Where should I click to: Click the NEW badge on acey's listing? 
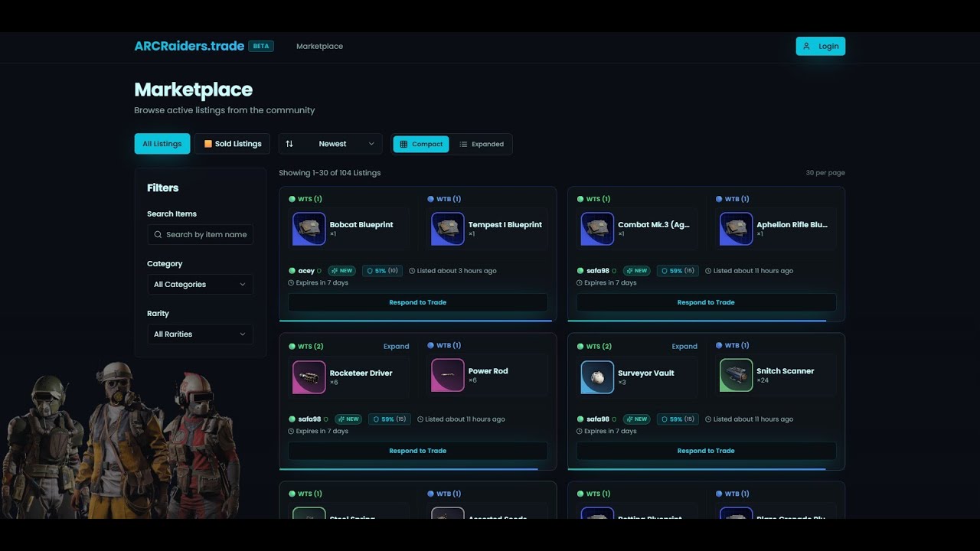click(342, 271)
